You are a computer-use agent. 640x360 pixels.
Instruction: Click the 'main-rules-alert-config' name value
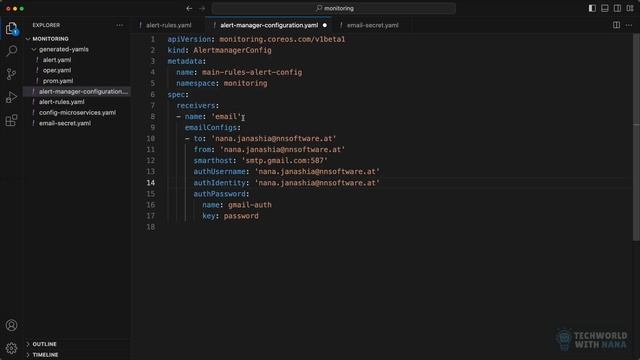point(252,72)
